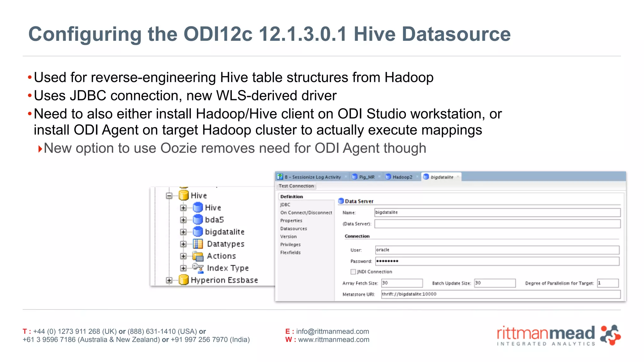Screen dimensions: 644x362
Task: Open the JDBC settings section
Action: (x=285, y=205)
